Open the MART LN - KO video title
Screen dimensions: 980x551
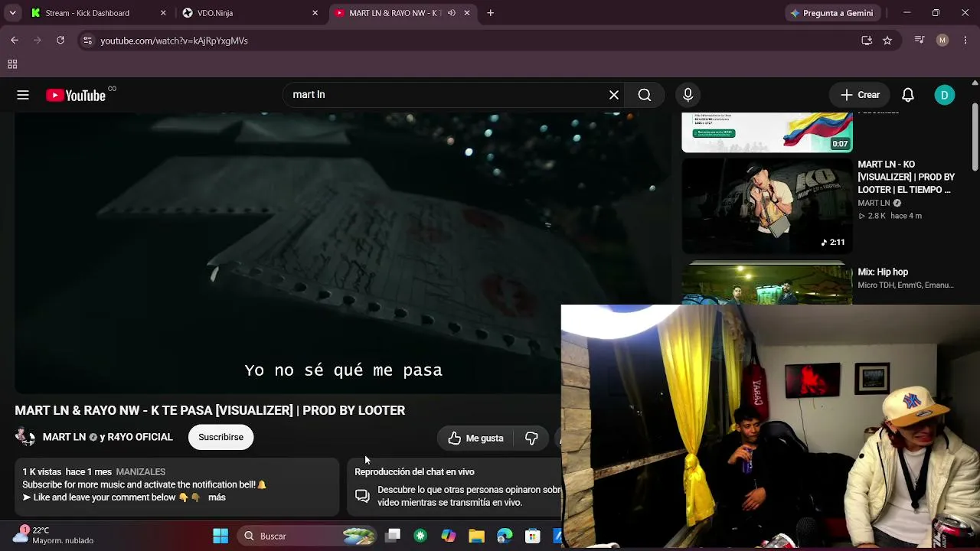[x=906, y=177]
